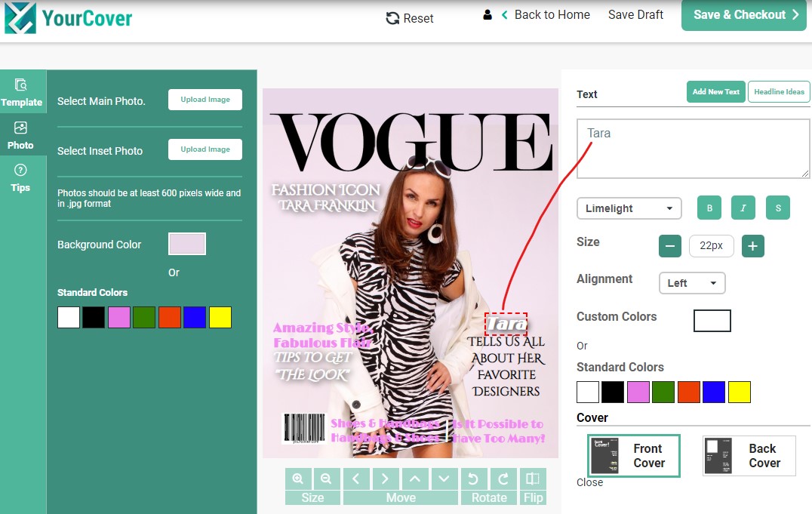Image resolution: width=812 pixels, height=514 pixels.
Task: Rotate photo clockwise
Action: pos(503,479)
